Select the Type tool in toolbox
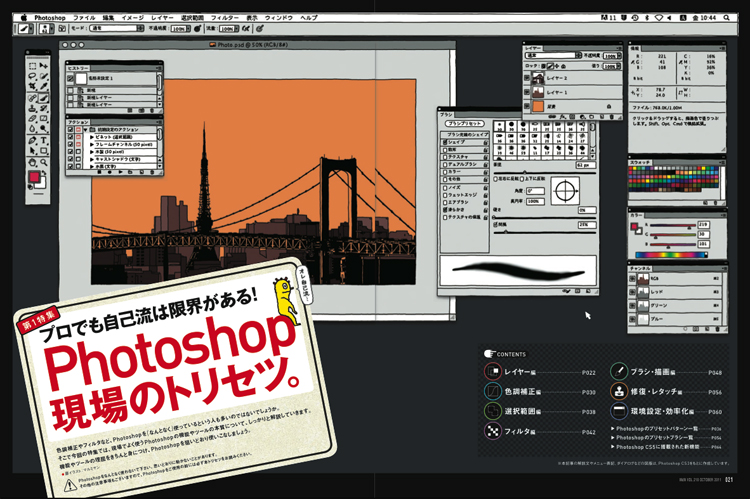 tap(45, 140)
